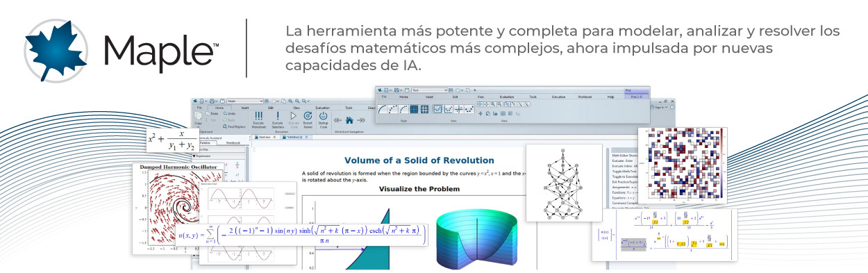This screenshot has height=273, width=868.
Task: Toggle the normal axes crosshair option
Action: tap(459, 109)
